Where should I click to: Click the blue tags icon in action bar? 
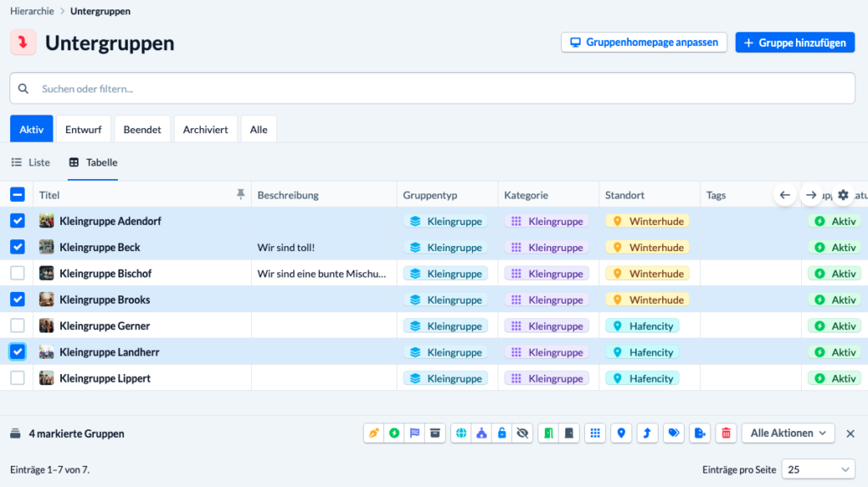coord(674,434)
